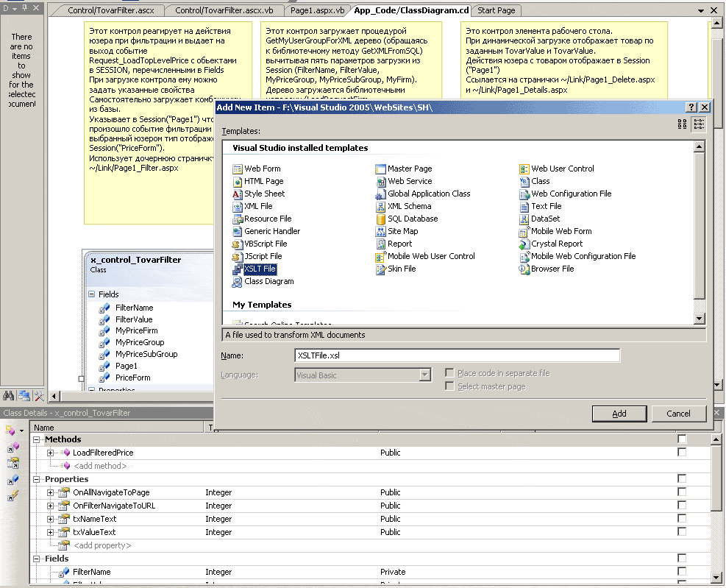
Task: Expand OnFilterNavigateToURL property node
Action: point(50,506)
